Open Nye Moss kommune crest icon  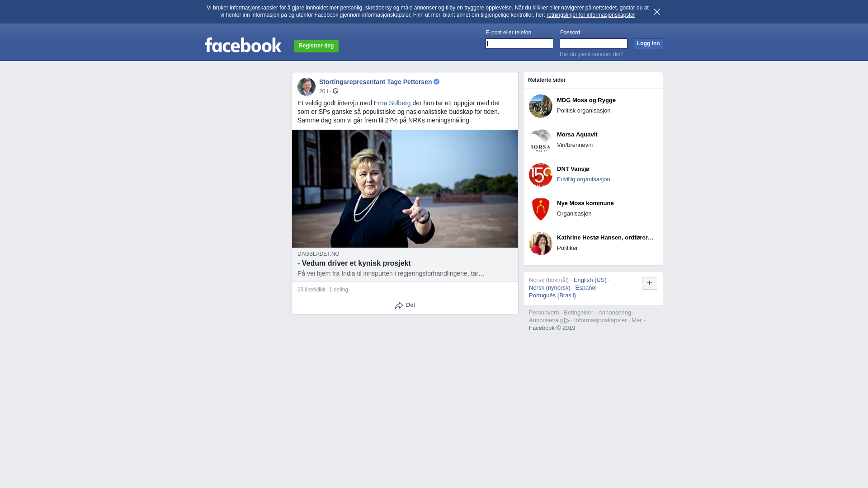[x=541, y=209]
